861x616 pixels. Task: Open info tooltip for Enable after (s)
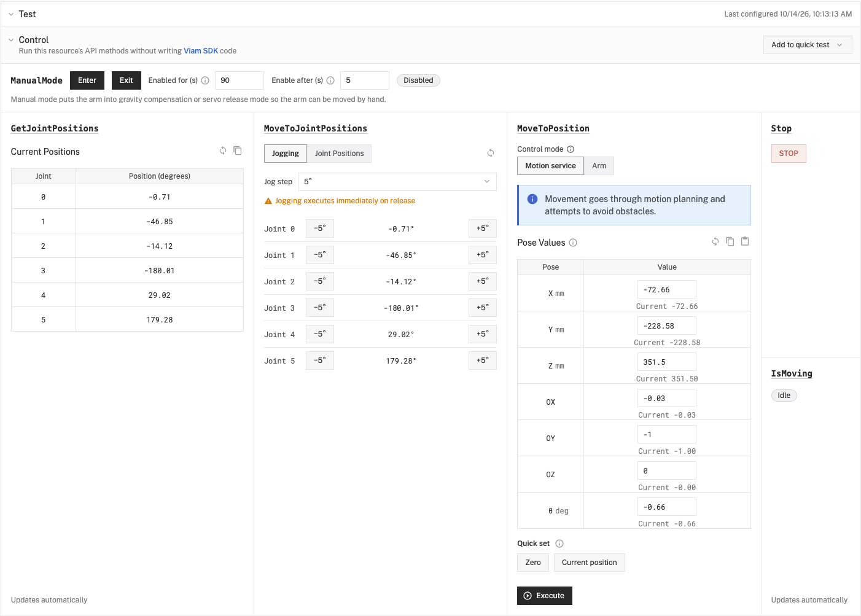(330, 80)
